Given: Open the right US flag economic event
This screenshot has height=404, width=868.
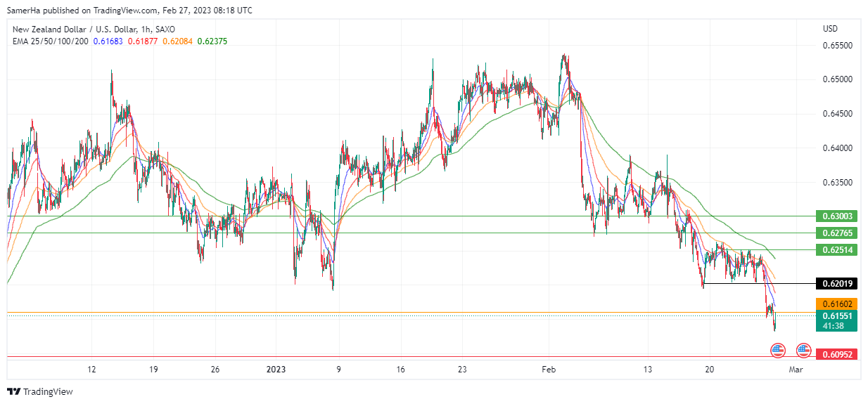Looking at the screenshot, I should [803, 349].
